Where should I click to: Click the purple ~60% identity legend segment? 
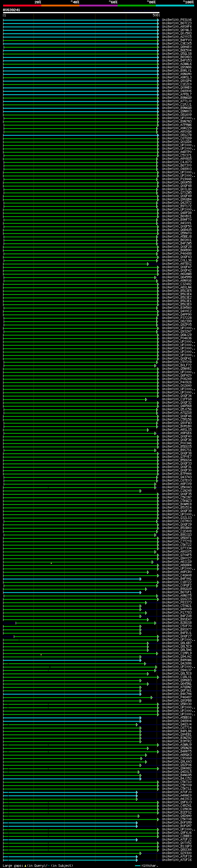click(x=98, y=6)
